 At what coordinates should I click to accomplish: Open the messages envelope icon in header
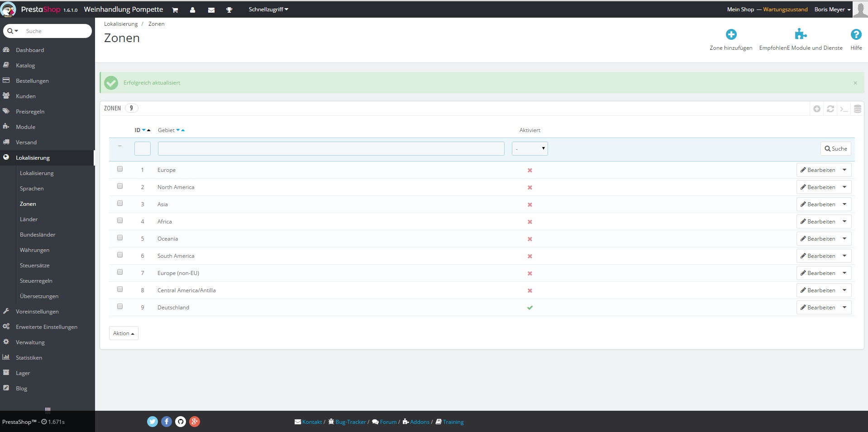211,10
